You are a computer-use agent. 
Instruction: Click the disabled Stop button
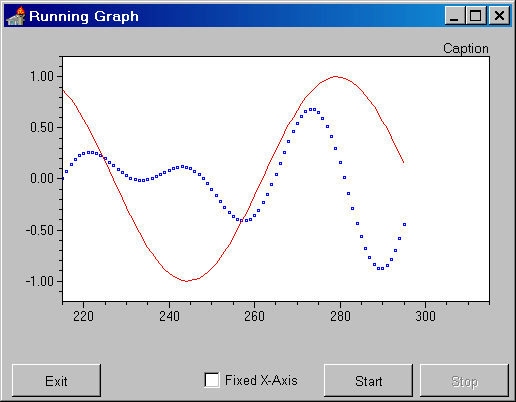[x=464, y=381]
